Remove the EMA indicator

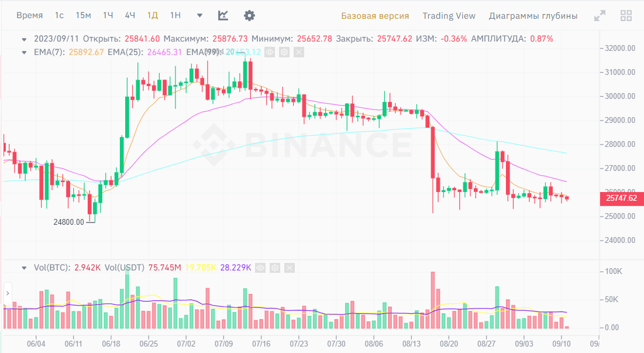pyautogui.click(x=298, y=52)
